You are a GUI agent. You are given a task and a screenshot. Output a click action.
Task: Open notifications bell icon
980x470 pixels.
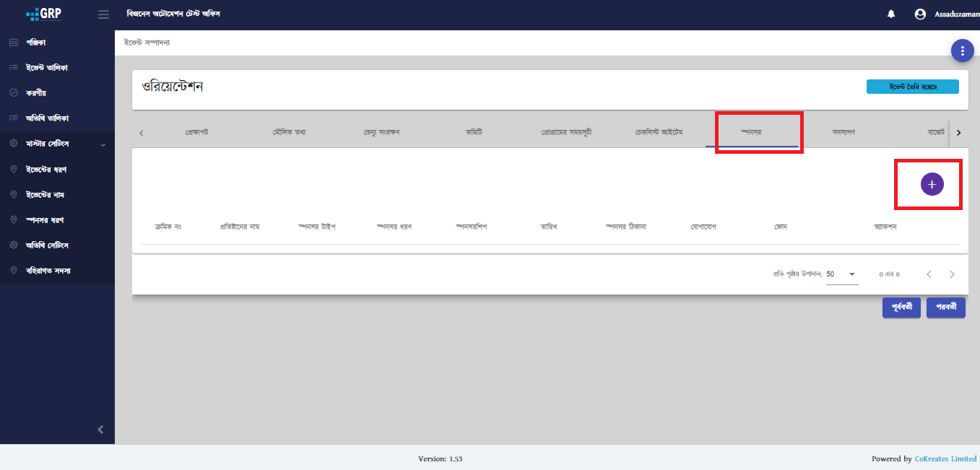pyautogui.click(x=891, y=14)
